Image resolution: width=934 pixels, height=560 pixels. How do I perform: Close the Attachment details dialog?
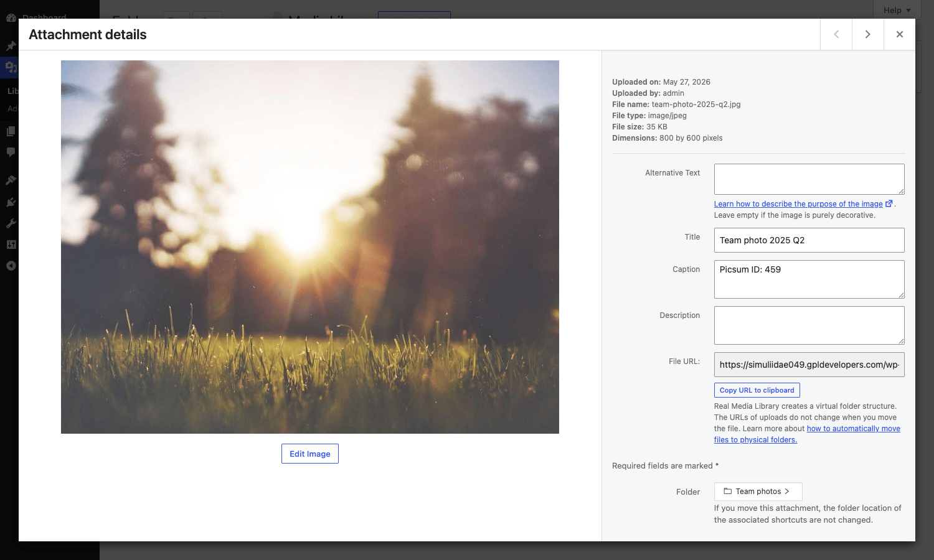900,34
